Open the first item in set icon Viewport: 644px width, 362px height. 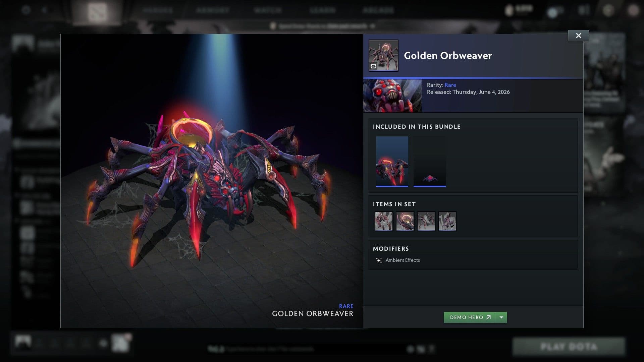(384, 221)
